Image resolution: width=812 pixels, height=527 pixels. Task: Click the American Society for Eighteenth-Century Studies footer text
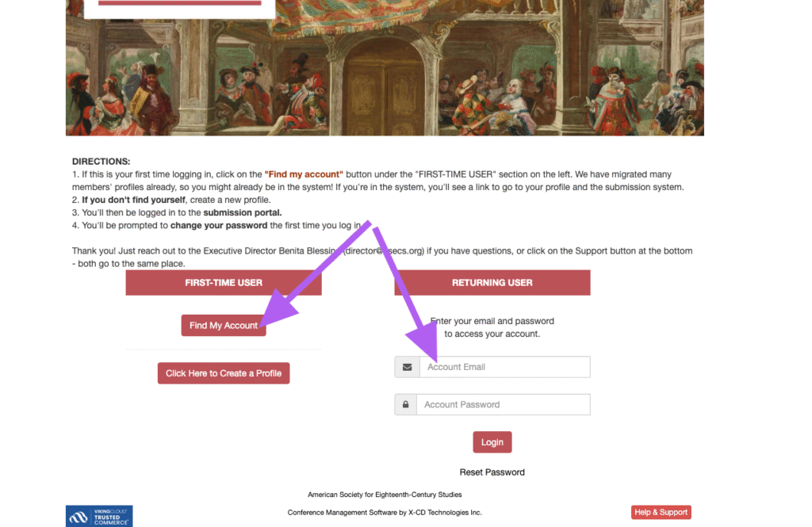tap(385, 495)
